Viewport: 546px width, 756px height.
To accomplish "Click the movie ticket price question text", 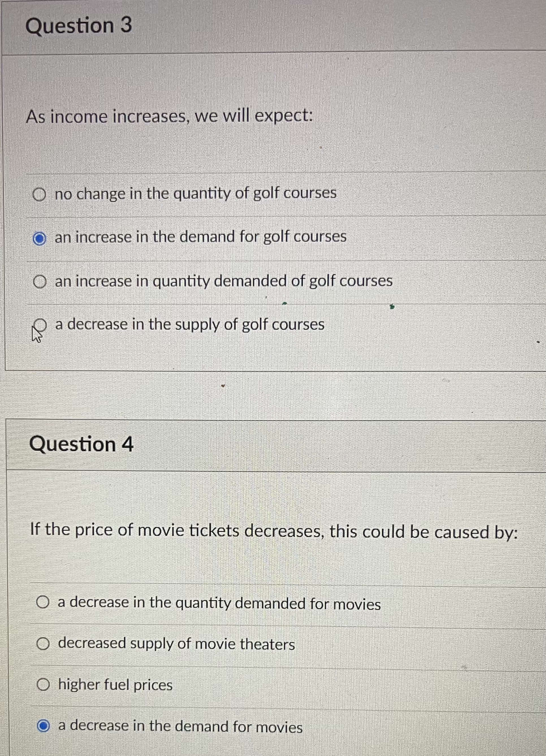I will (273, 531).
